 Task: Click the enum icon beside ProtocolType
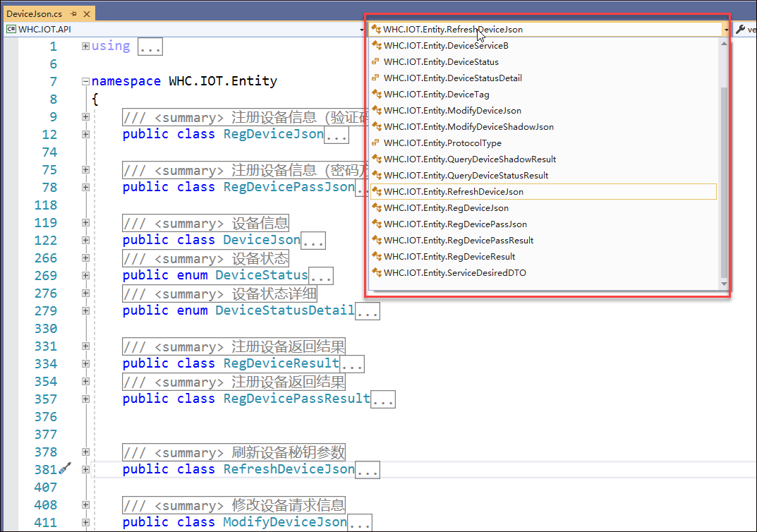click(x=376, y=143)
